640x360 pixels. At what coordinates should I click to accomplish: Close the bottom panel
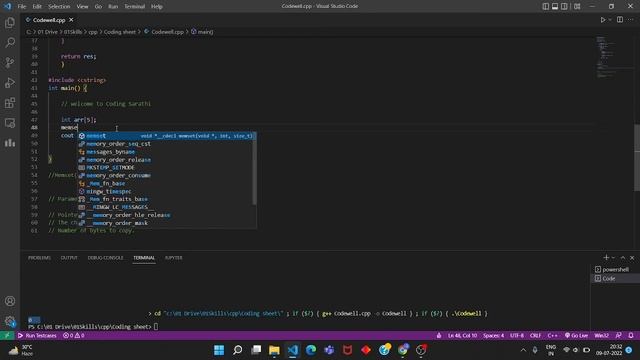[x=632, y=258]
